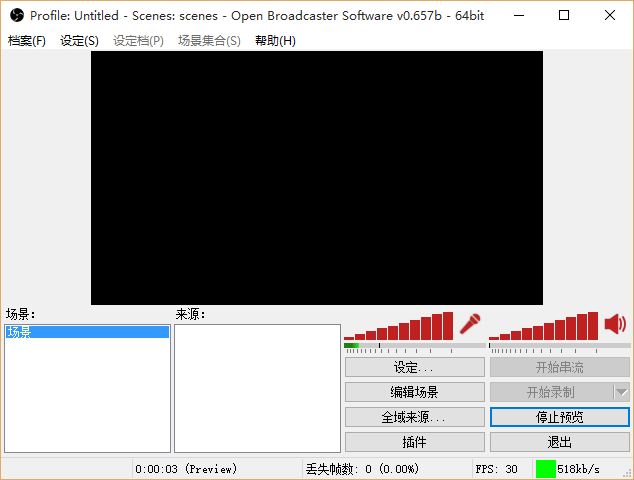Open the 场景集合(S) menu
The width and height of the screenshot is (634, 480).
pyautogui.click(x=209, y=41)
